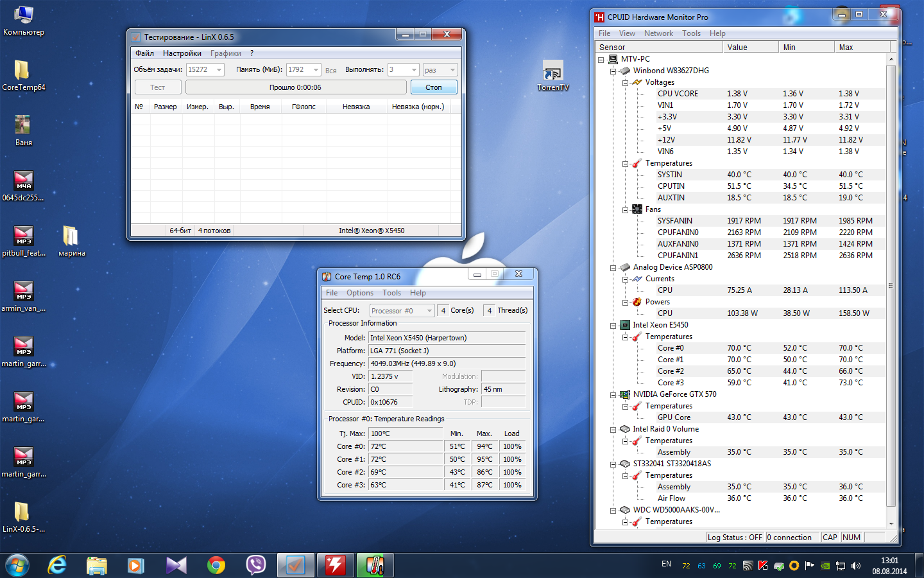The height and width of the screenshot is (578, 924).
Task: Click the Currents icon in the sensor tree
Action: [x=637, y=279]
